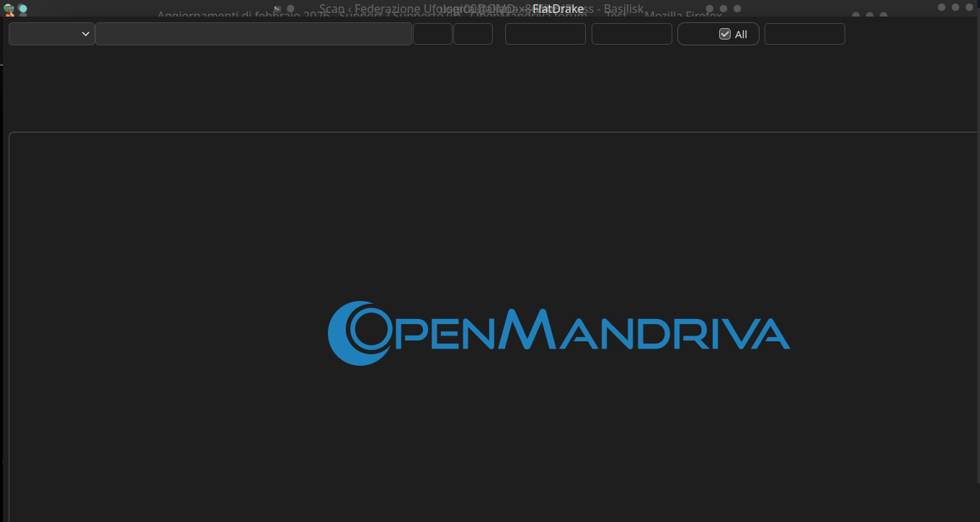Click the application icon in top-left corner
Screen dimensions: 980x522
[x=9, y=9]
